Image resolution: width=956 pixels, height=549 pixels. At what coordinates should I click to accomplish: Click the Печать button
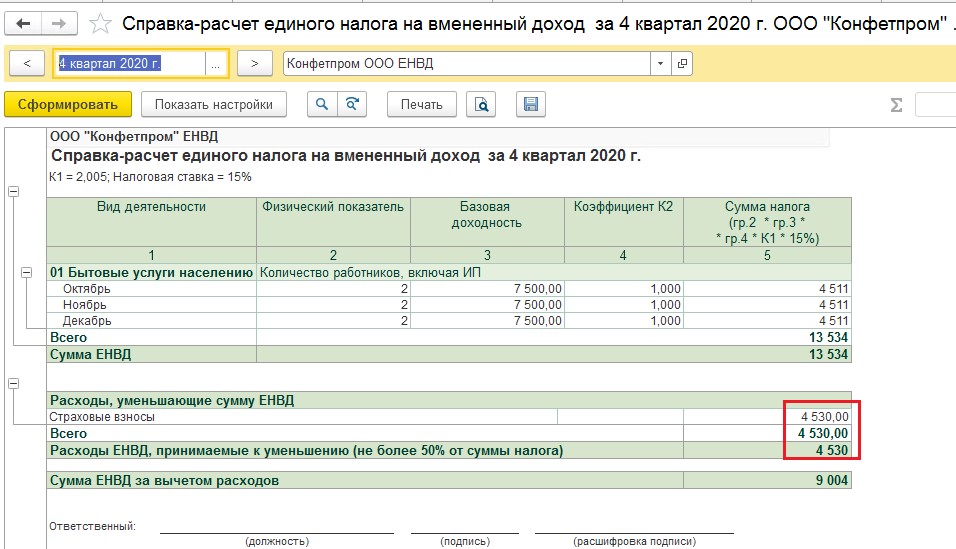tap(421, 104)
